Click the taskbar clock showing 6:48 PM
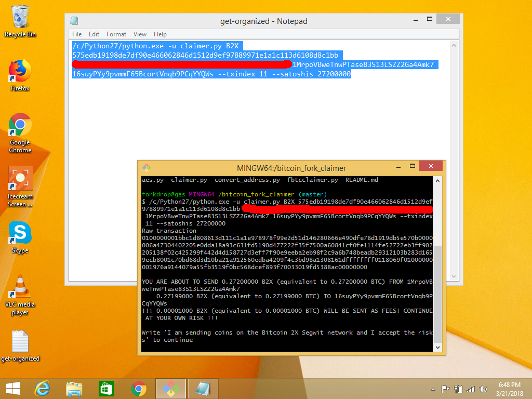Image resolution: width=532 pixels, height=399 pixels. (509, 389)
